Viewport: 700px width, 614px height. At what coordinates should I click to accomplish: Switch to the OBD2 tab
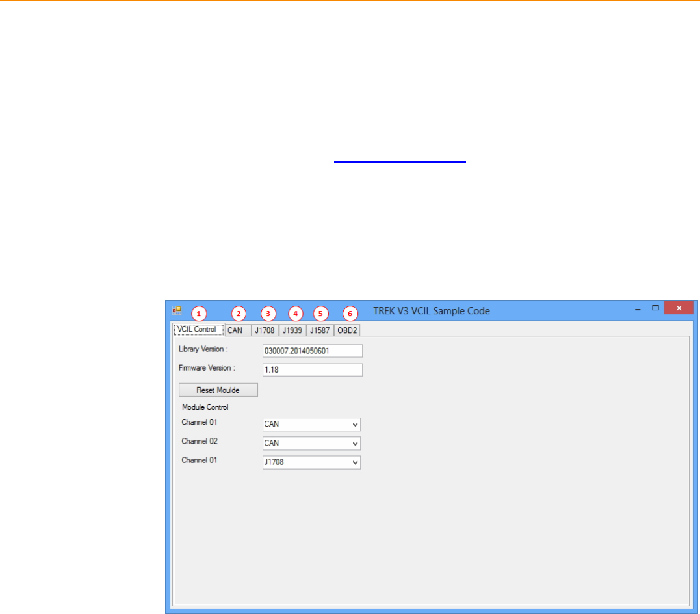tap(347, 330)
